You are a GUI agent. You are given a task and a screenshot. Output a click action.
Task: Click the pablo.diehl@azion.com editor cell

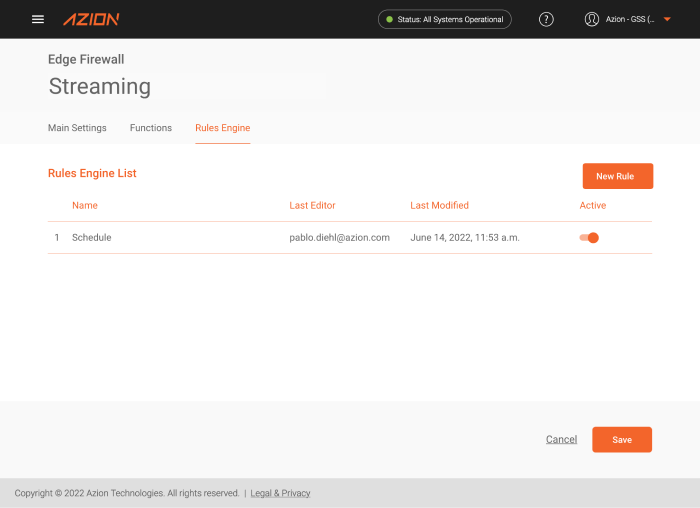(339, 237)
